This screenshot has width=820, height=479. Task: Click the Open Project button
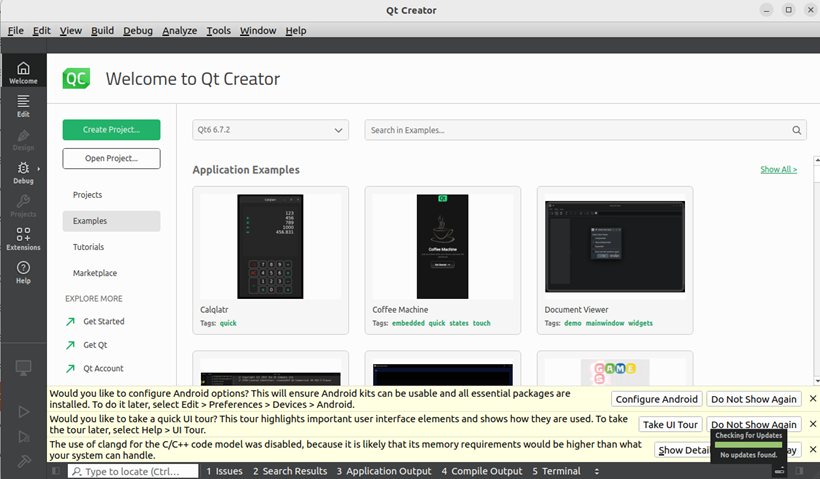[x=111, y=158]
